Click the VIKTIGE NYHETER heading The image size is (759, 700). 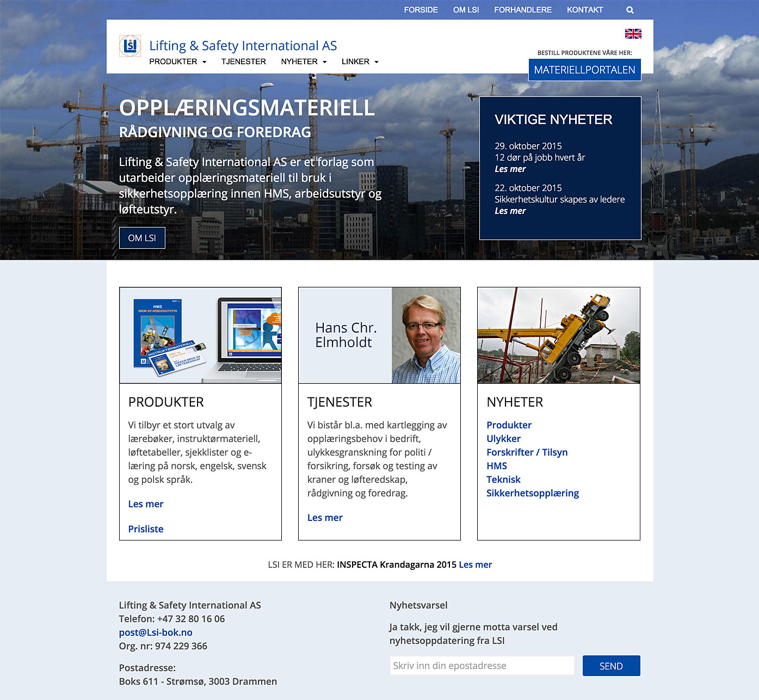(x=553, y=120)
